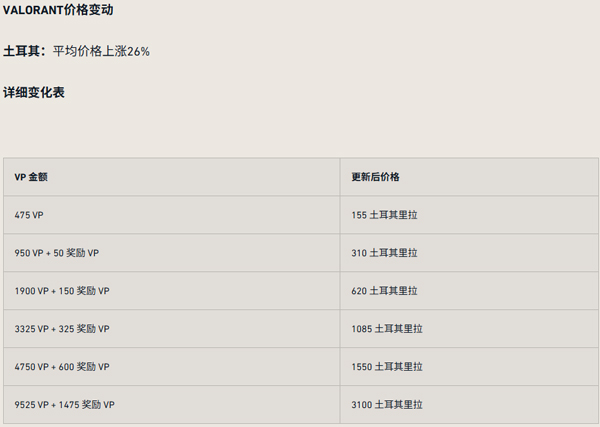
Task: Select the 1900 VP + 150 奖励 VP cell
Action: click(62, 291)
